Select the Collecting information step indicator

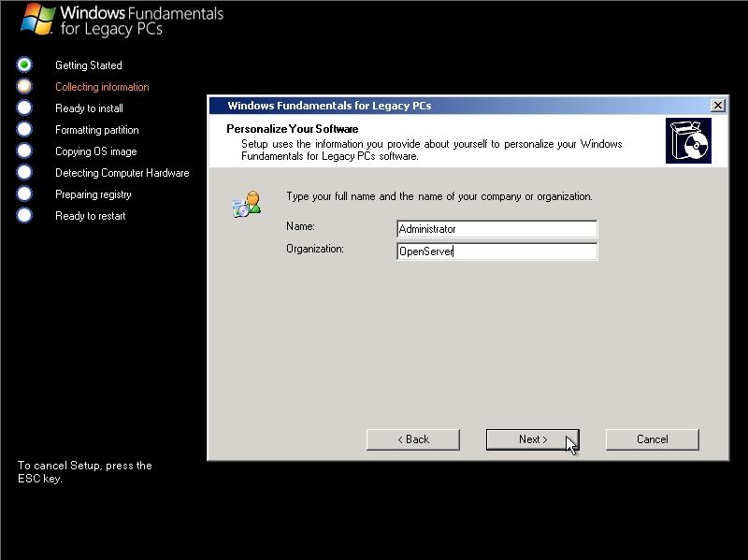tap(24, 86)
